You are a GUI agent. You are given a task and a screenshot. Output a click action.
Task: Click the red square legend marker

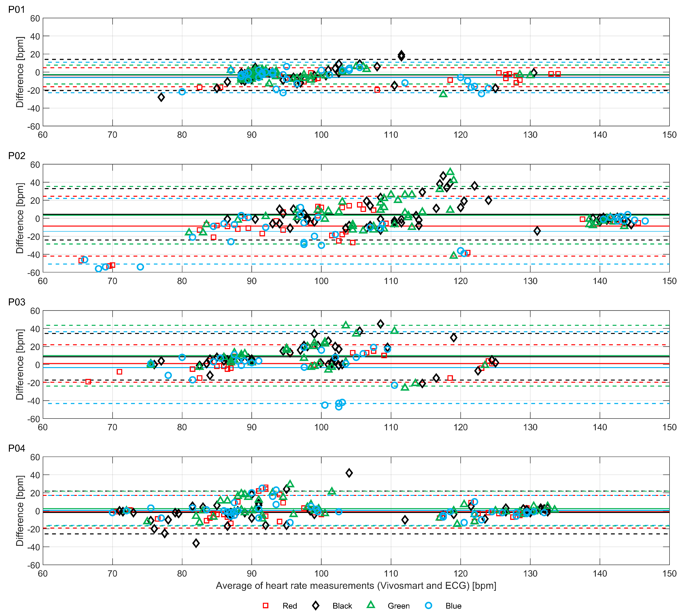(x=266, y=605)
